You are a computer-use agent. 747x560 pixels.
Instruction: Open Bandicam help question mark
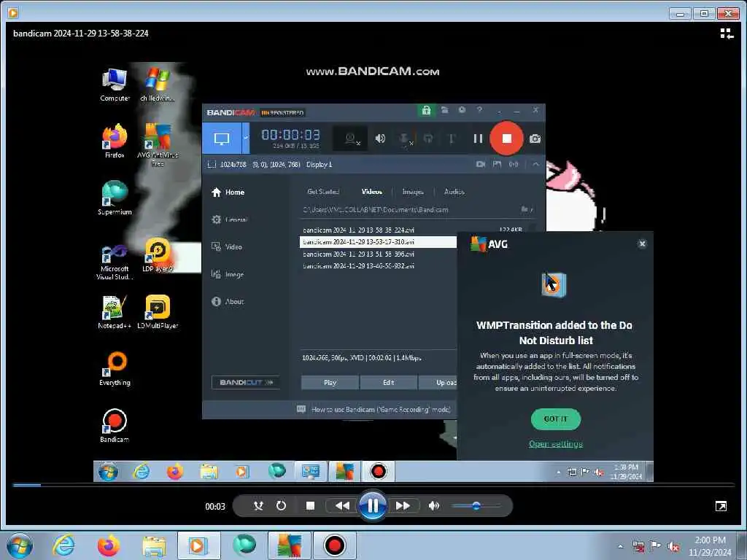(480, 111)
